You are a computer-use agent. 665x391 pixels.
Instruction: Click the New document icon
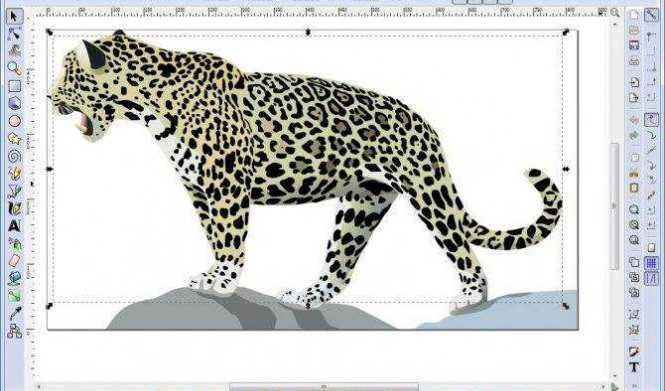pyautogui.click(x=634, y=15)
